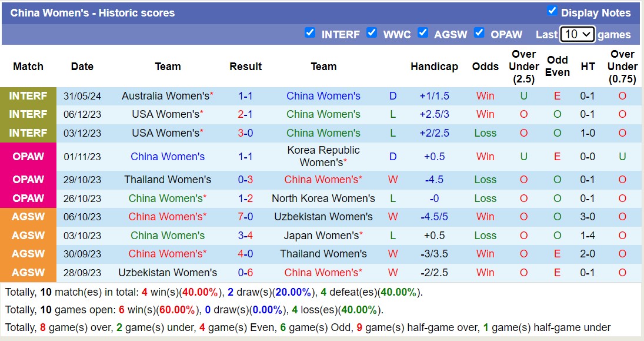Click the Handicap column header
This screenshot has height=341, width=644.
[434, 67]
